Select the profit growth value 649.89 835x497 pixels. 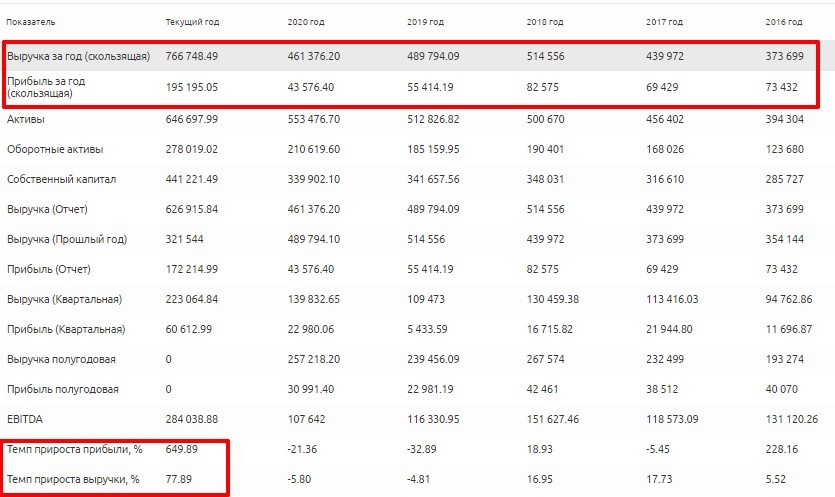pos(181,450)
